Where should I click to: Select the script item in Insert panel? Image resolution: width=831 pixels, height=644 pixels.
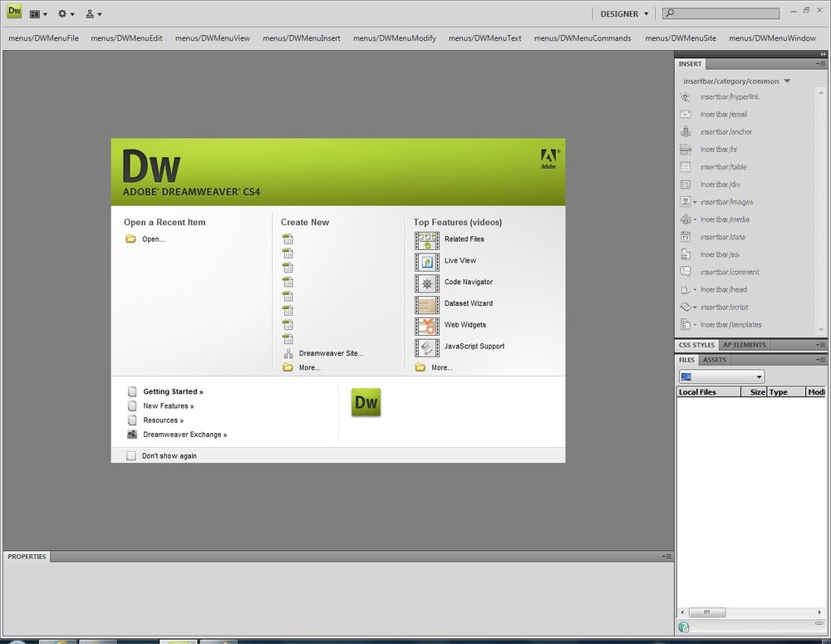pos(714,307)
